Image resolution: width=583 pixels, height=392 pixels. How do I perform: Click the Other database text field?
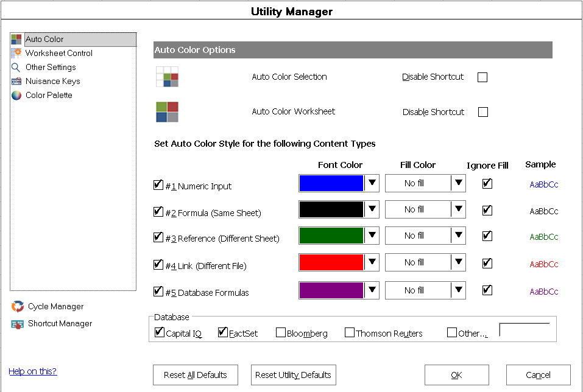click(525, 329)
